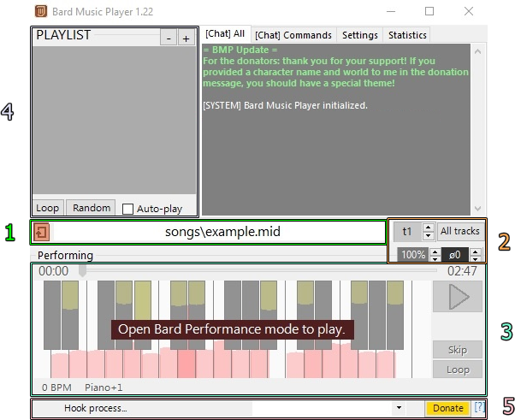This screenshot has height=420, width=515.
Task: Raise the ø0 octave shift value
Action: [x=476, y=251]
